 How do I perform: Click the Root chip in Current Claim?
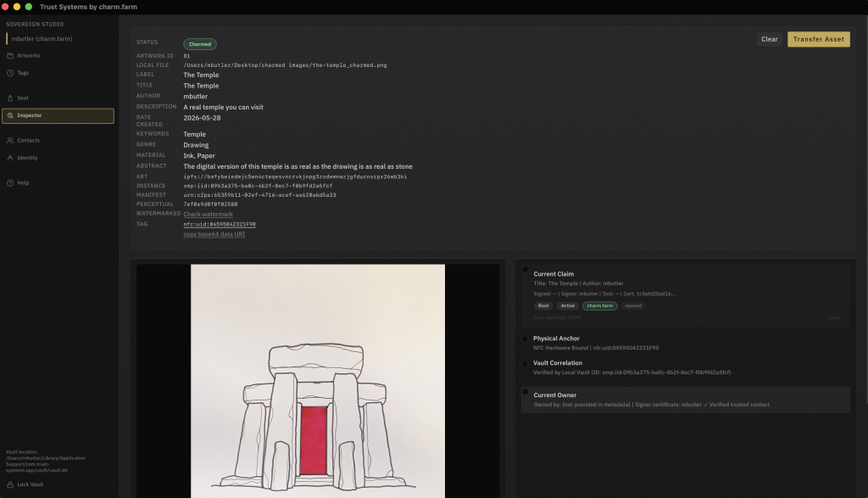point(543,305)
